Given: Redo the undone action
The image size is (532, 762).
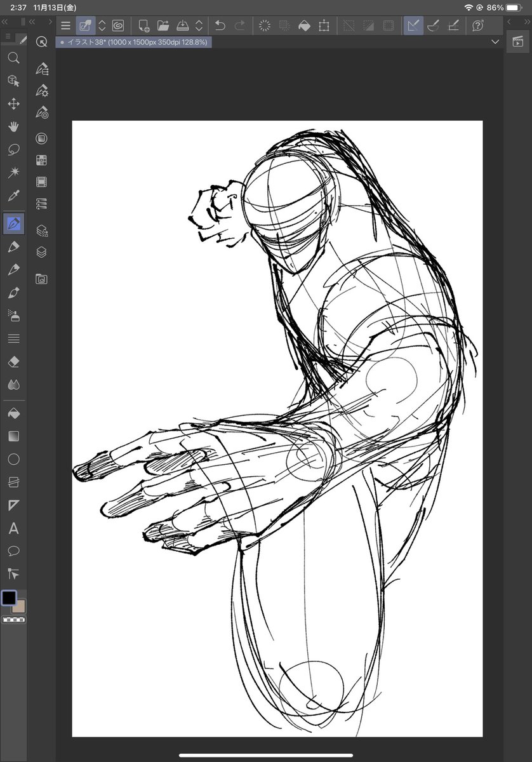Looking at the screenshot, I should coord(240,25).
